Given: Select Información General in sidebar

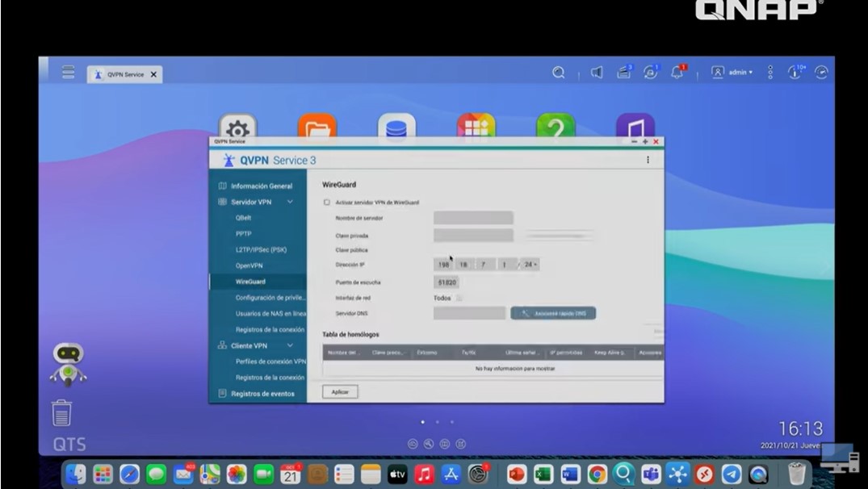Looking at the screenshot, I should (262, 186).
